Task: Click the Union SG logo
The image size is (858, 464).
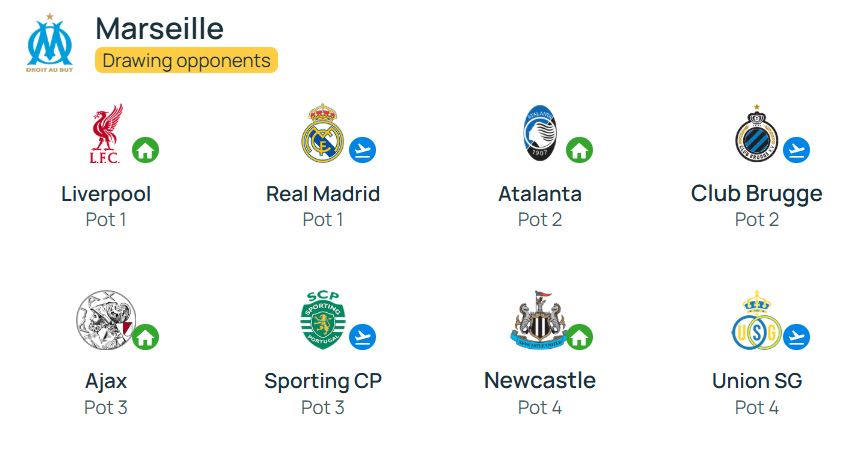Action: click(x=756, y=321)
